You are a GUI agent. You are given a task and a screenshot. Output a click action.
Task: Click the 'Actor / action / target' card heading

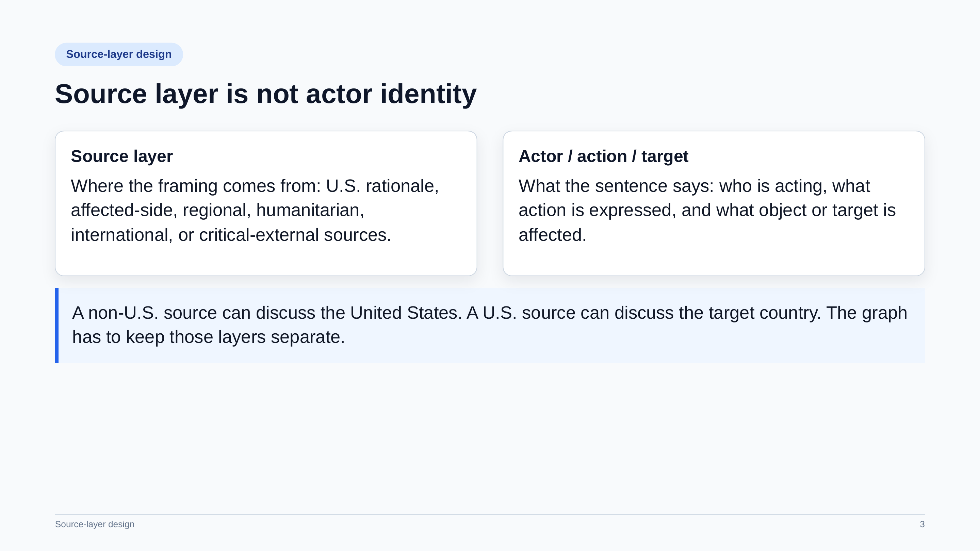point(603,156)
